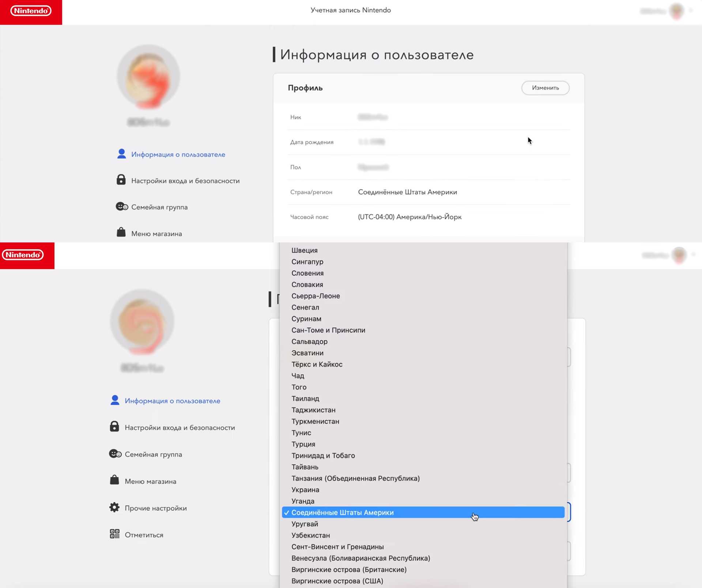Image resolution: width=702 pixels, height=588 pixels.
Task: Pick Узбекистан from the dropdown list
Action: [310, 535]
